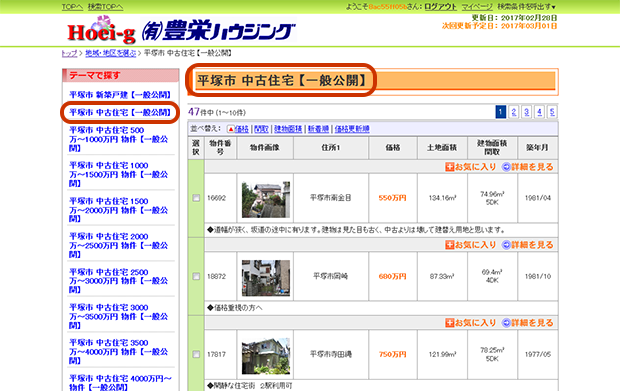
Task: Tick the checkbox for property 18872
Action: (x=196, y=276)
